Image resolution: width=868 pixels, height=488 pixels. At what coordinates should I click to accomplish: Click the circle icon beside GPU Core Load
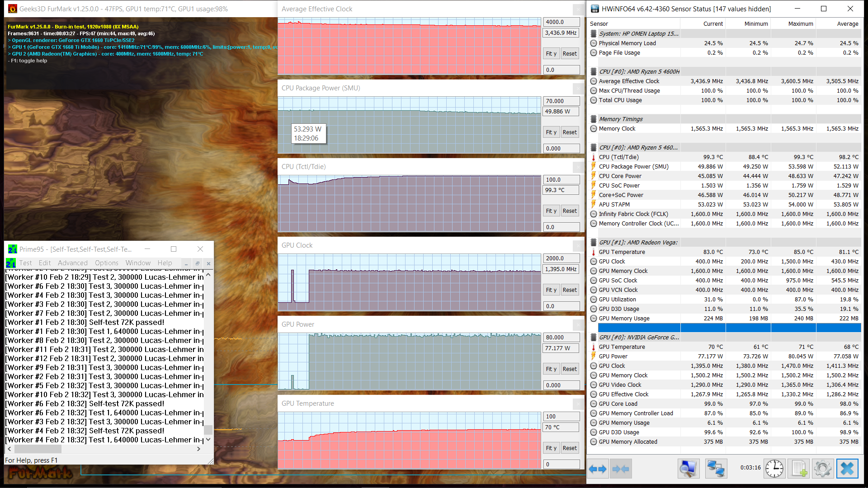(x=594, y=404)
